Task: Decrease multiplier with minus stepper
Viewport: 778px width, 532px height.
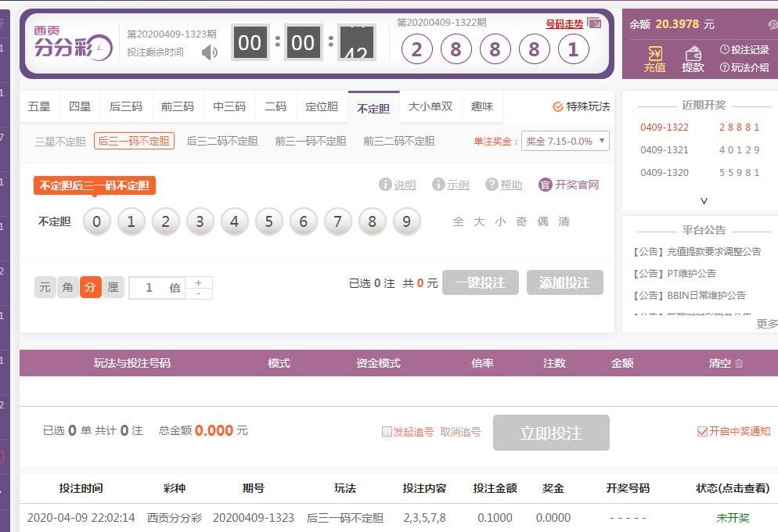Action: click(199, 293)
